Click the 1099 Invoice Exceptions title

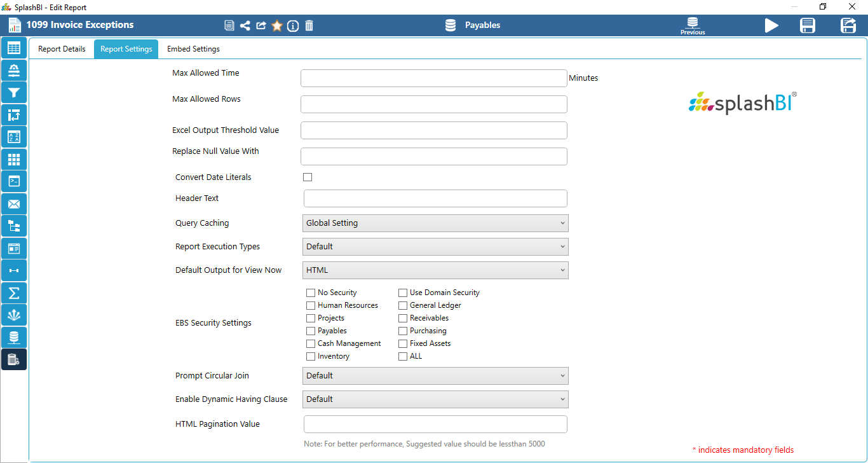[x=80, y=25]
